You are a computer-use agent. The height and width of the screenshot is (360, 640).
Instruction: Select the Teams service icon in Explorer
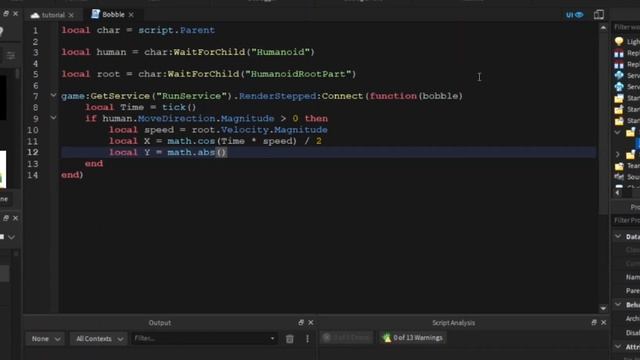(619, 166)
